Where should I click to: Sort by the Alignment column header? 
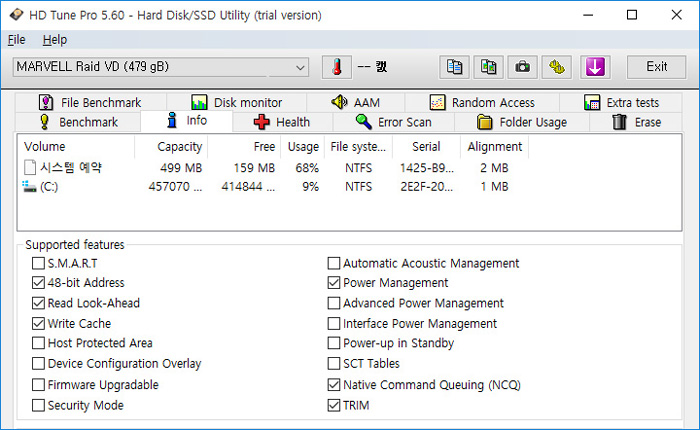pyautogui.click(x=495, y=146)
